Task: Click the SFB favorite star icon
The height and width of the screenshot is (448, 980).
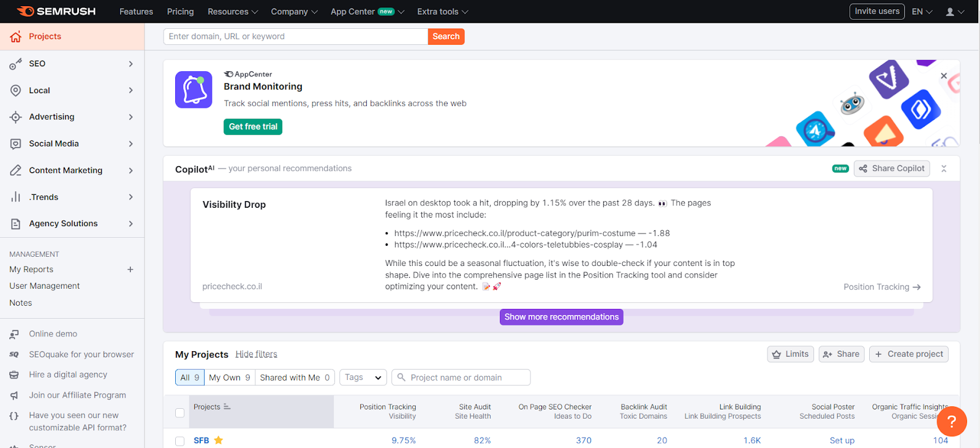Action: pyautogui.click(x=219, y=440)
